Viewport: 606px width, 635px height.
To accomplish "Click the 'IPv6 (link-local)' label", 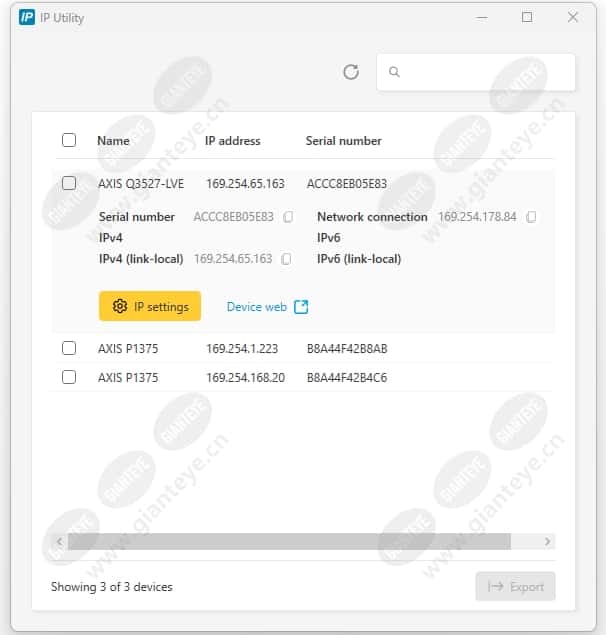I will pyautogui.click(x=359, y=259).
